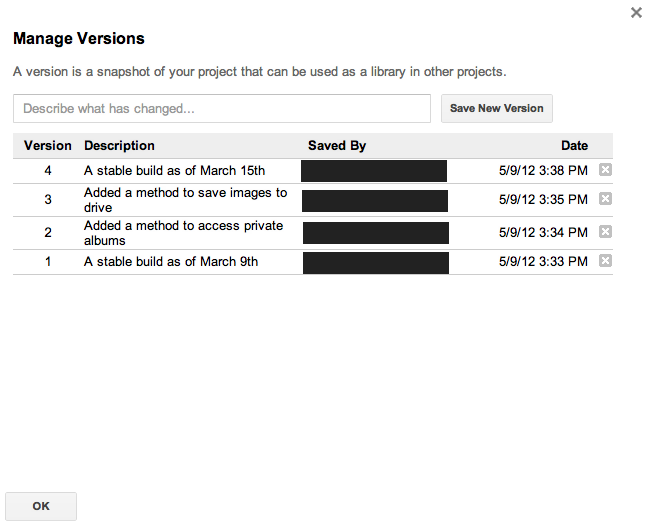The image size is (649, 527).
Task: Confirm with the OK button
Action: 41,506
